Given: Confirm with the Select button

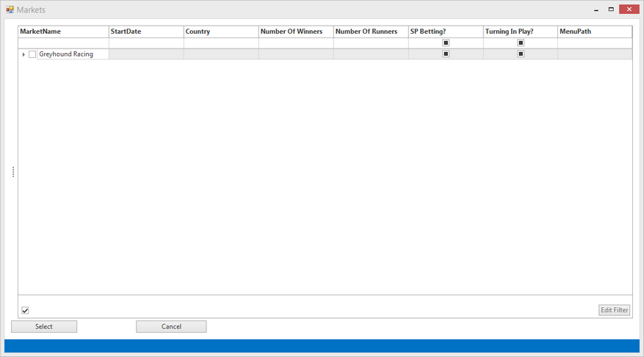Looking at the screenshot, I should pyautogui.click(x=44, y=327).
